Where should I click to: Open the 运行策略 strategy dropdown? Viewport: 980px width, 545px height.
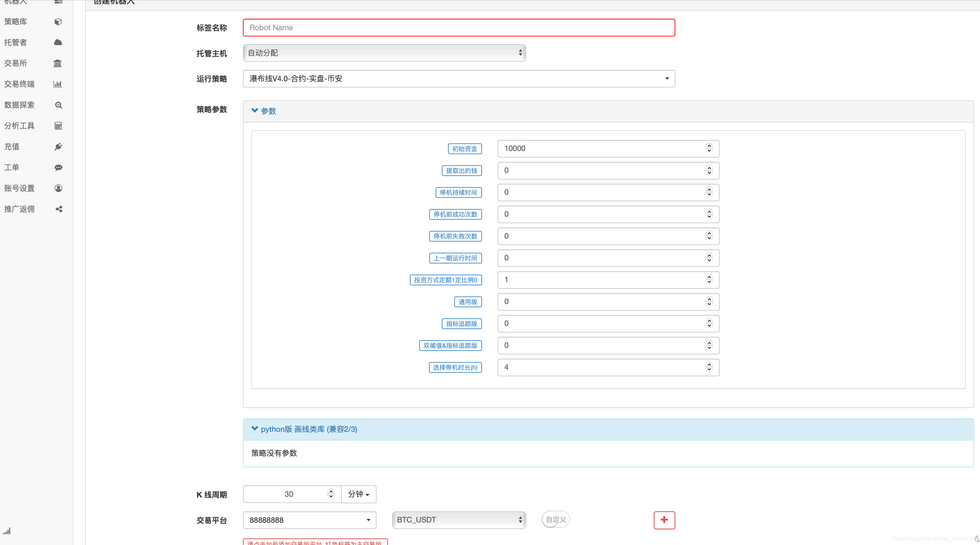pos(459,78)
